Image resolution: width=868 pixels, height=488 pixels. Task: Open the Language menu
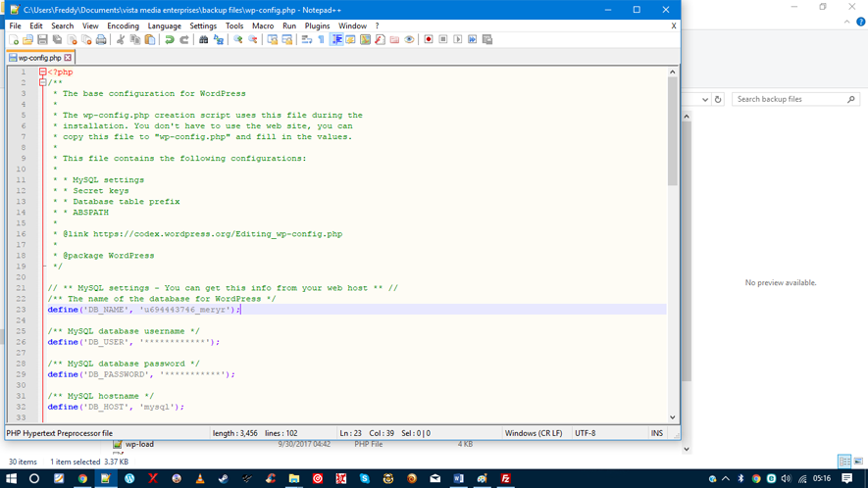pyautogui.click(x=165, y=26)
